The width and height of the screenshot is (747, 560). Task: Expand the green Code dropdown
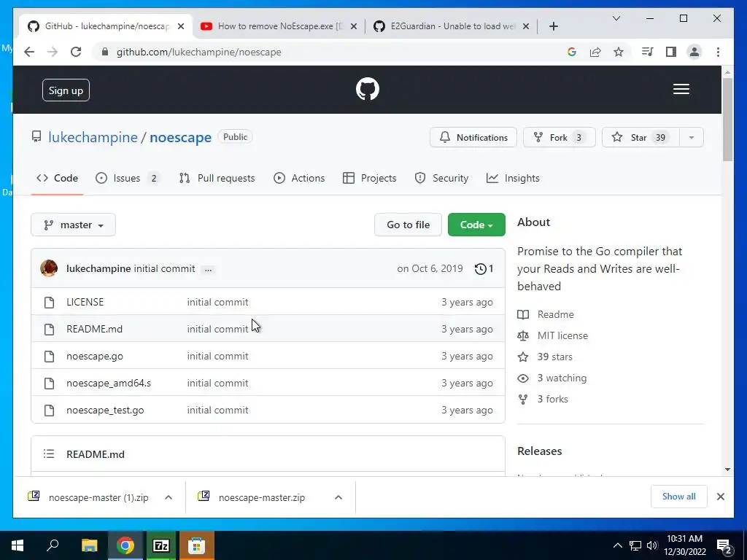point(476,225)
